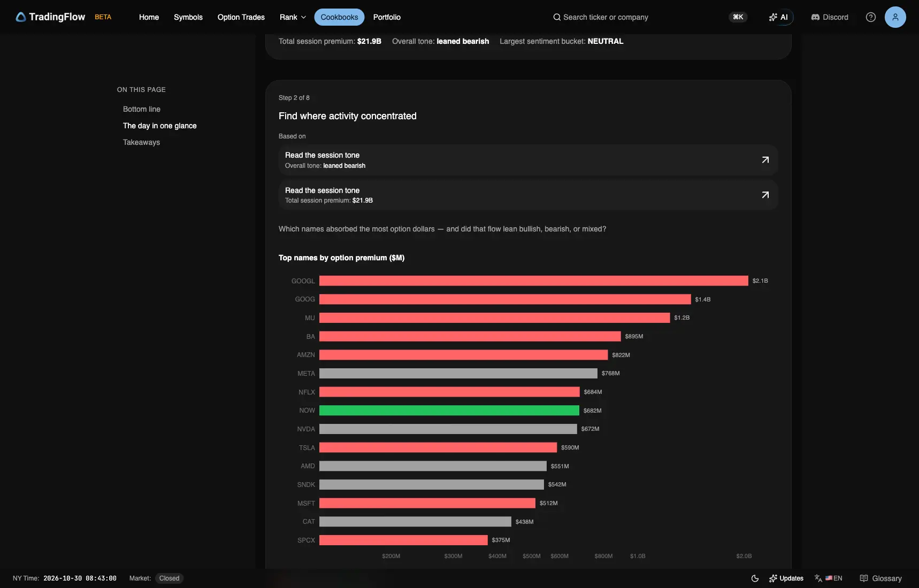Open the AI assistant sparkle button

point(778,17)
